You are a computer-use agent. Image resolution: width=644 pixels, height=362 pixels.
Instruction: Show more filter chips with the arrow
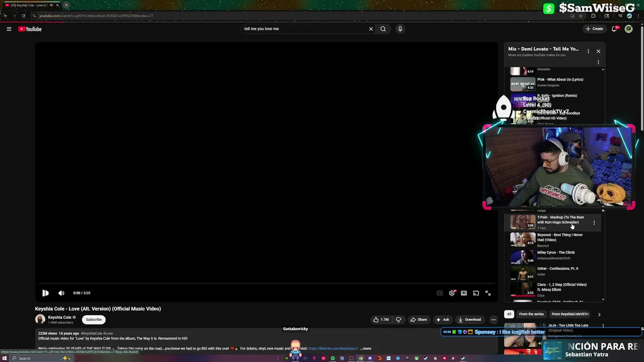pyautogui.click(x=599, y=314)
